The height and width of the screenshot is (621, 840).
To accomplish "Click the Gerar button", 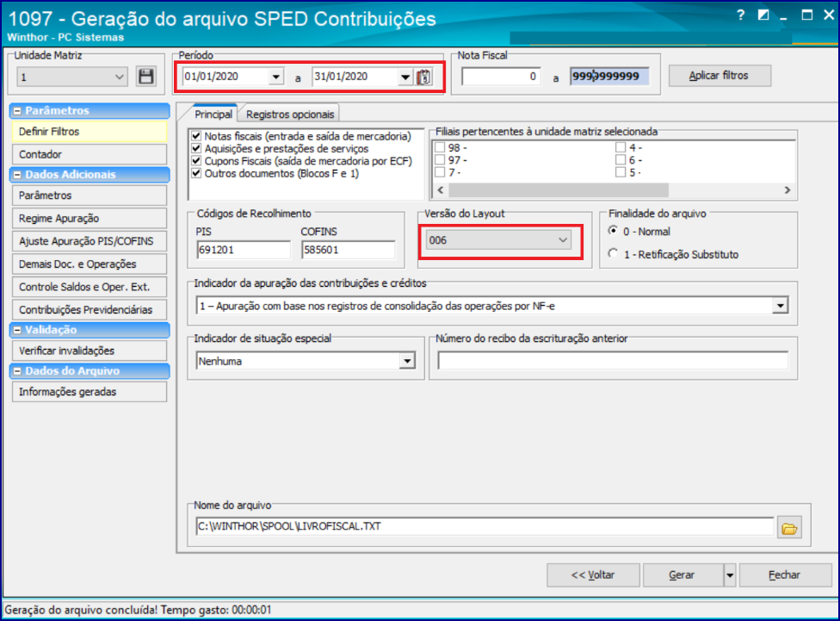I will click(x=683, y=575).
